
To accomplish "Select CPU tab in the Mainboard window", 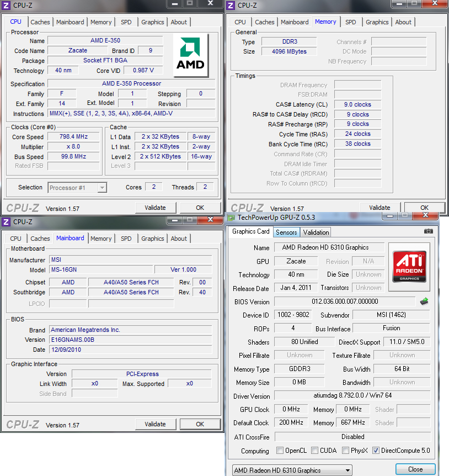I will 15,239.
